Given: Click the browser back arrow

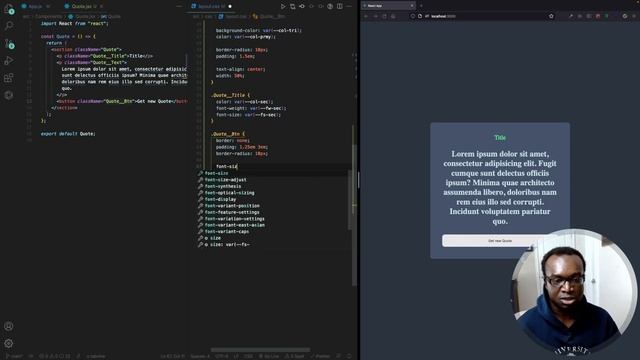Looking at the screenshot, I should coord(366,16).
